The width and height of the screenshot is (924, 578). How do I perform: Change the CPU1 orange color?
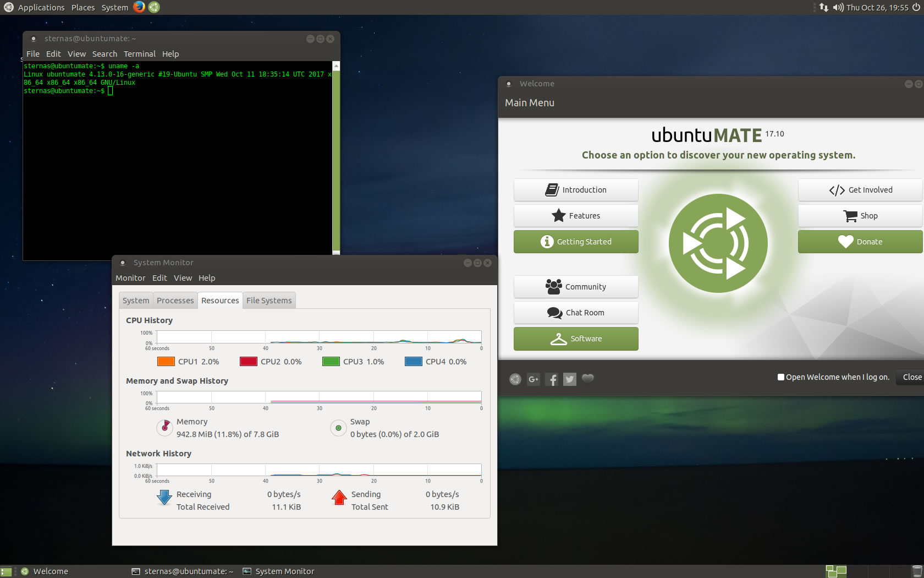coord(166,362)
